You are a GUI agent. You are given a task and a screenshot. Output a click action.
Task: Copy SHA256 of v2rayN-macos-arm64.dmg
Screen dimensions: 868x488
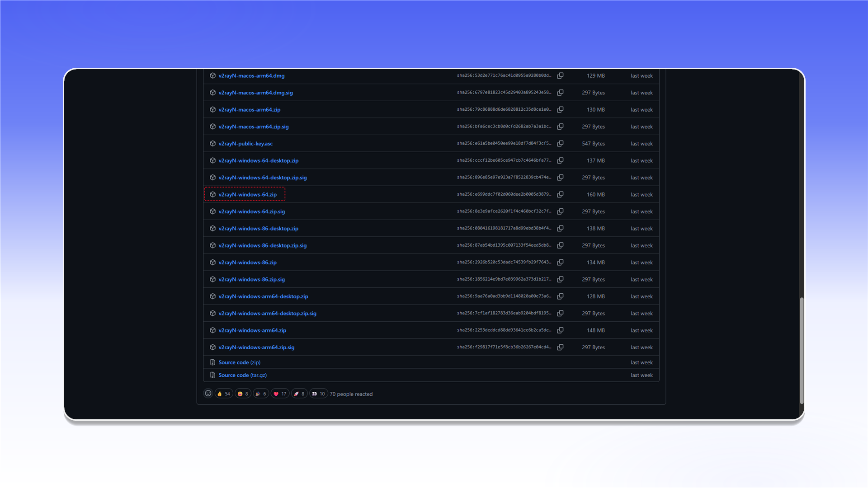click(560, 76)
